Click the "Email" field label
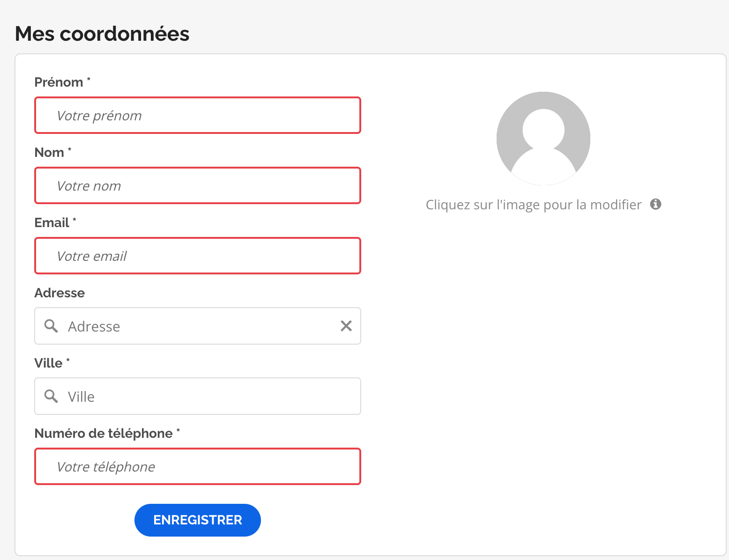 coord(52,223)
